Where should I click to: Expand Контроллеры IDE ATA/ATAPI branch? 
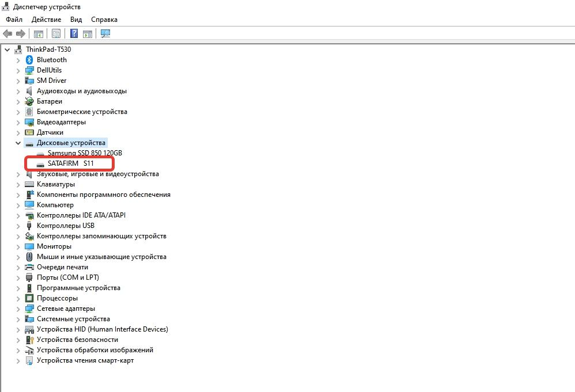(x=18, y=216)
